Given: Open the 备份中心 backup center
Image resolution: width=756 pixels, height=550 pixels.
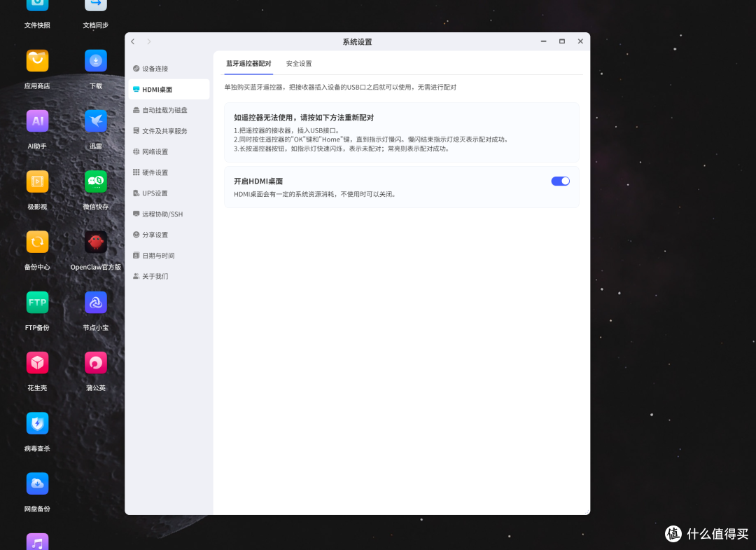Looking at the screenshot, I should 37,242.
